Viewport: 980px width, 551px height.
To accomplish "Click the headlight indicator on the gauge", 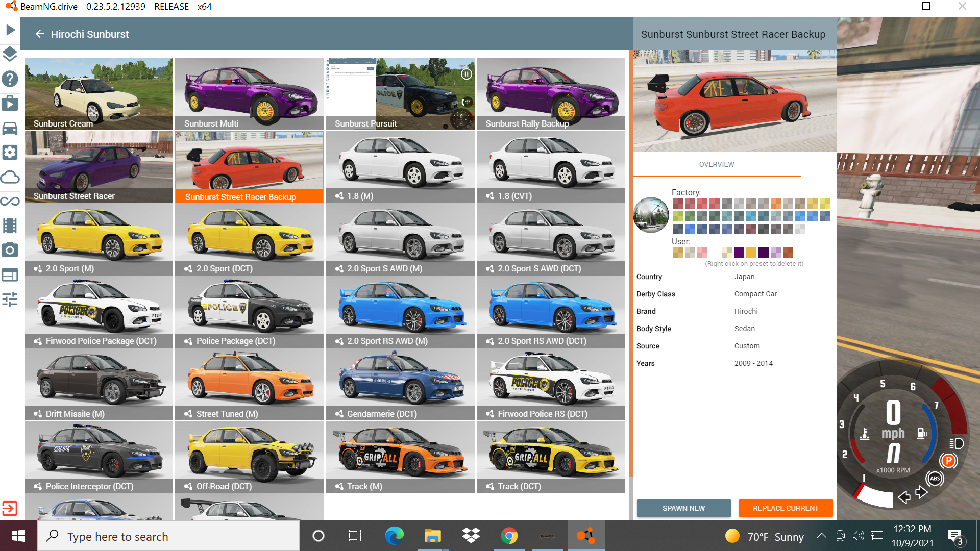I will pos(956,443).
